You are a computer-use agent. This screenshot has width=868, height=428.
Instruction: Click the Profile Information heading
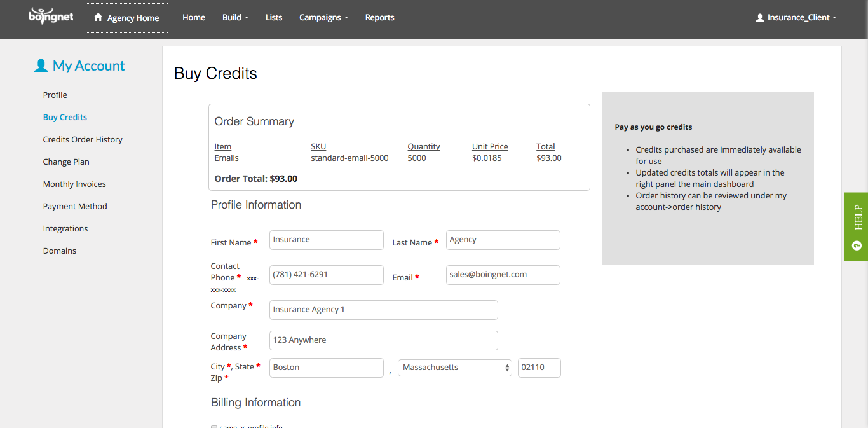coord(256,205)
